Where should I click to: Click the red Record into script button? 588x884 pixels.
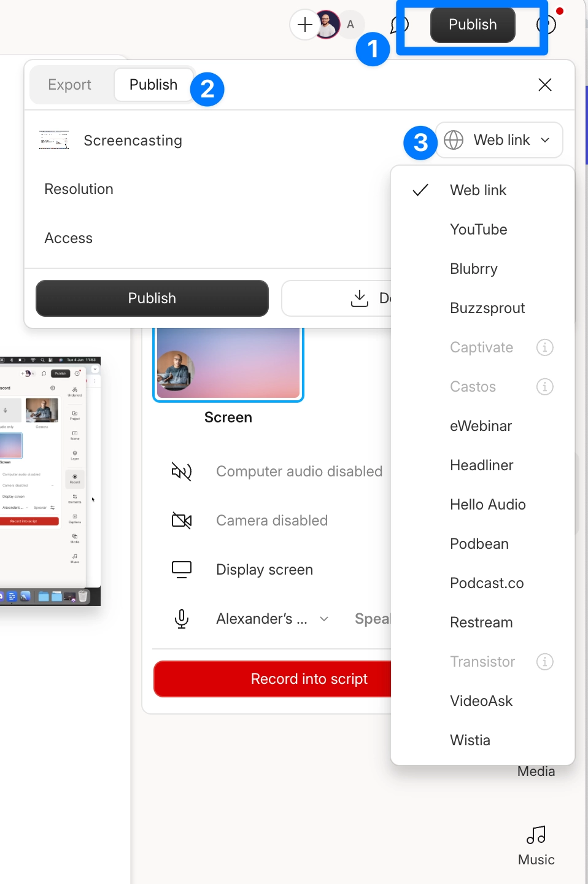tap(273, 679)
